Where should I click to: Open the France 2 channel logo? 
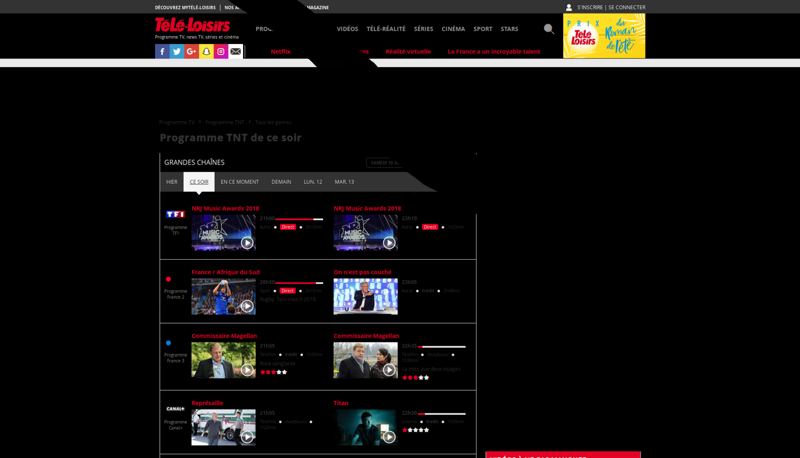pyautogui.click(x=168, y=279)
